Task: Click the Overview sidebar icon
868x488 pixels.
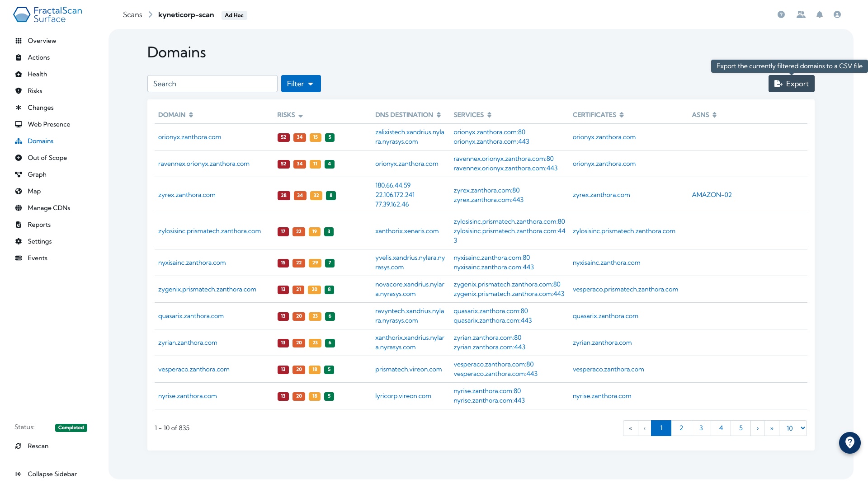Action: 19,41
